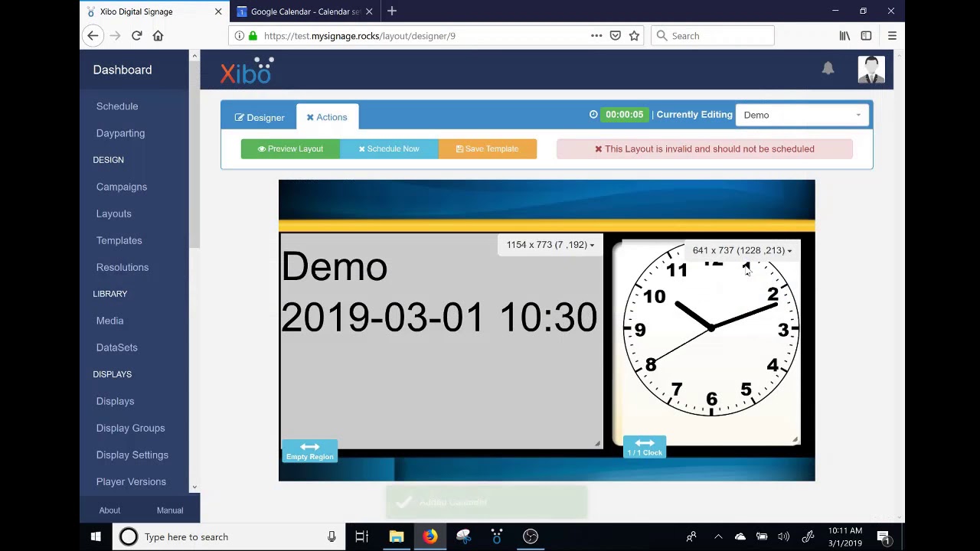This screenshot has height=551, width=980.
Task: Open Dayparting in the sidebar
Action: (x=120, y=133)
